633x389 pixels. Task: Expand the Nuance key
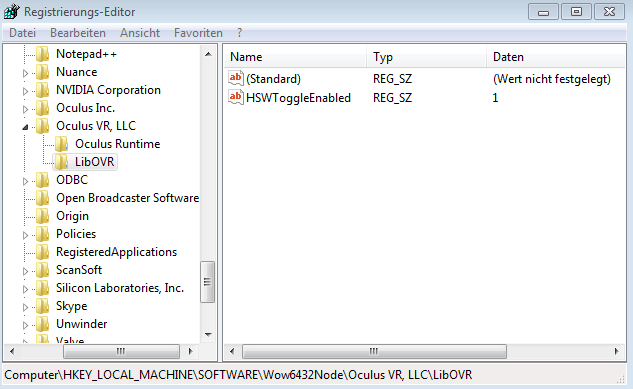(25, 73)
